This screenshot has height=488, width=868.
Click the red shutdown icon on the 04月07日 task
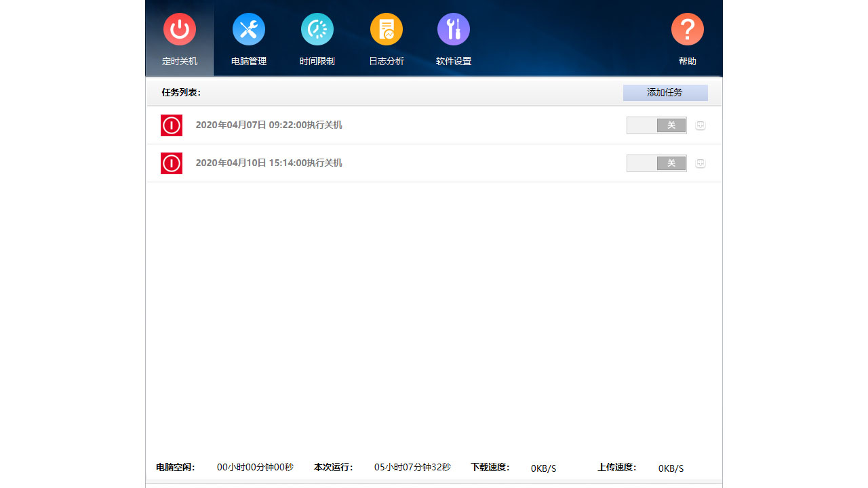[171, 125]
